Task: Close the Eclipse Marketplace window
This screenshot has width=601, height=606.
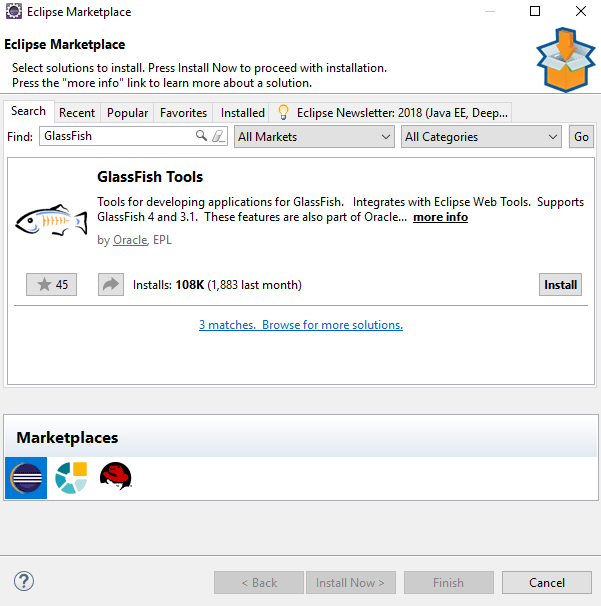Action: tap(581, 11)
